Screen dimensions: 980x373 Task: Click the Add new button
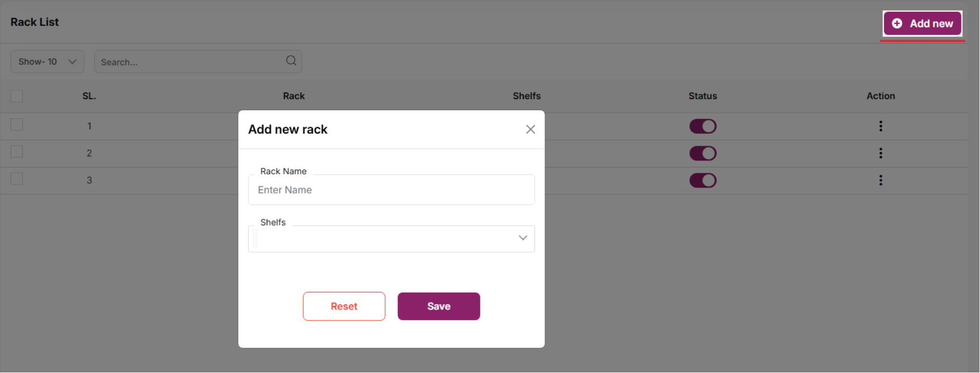[922, 24]
